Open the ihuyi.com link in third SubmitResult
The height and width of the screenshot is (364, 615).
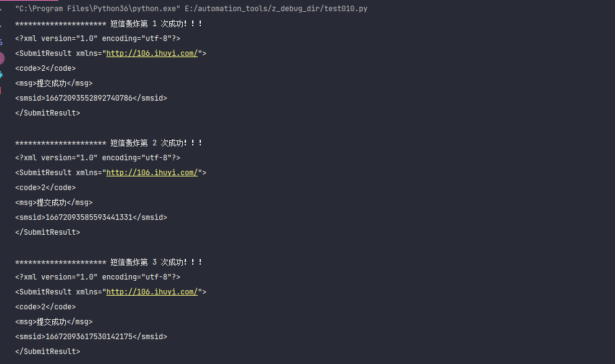point(152,292)
